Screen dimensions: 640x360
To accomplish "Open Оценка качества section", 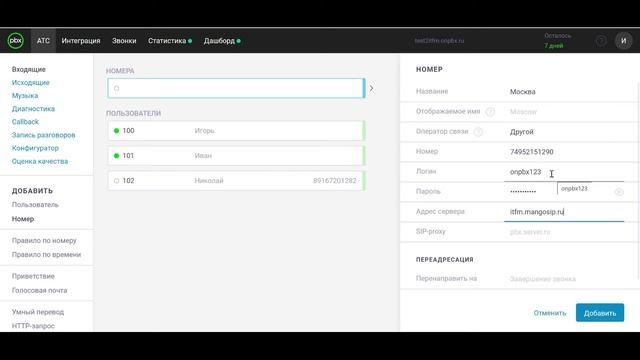I will click(x=40, y=161).
